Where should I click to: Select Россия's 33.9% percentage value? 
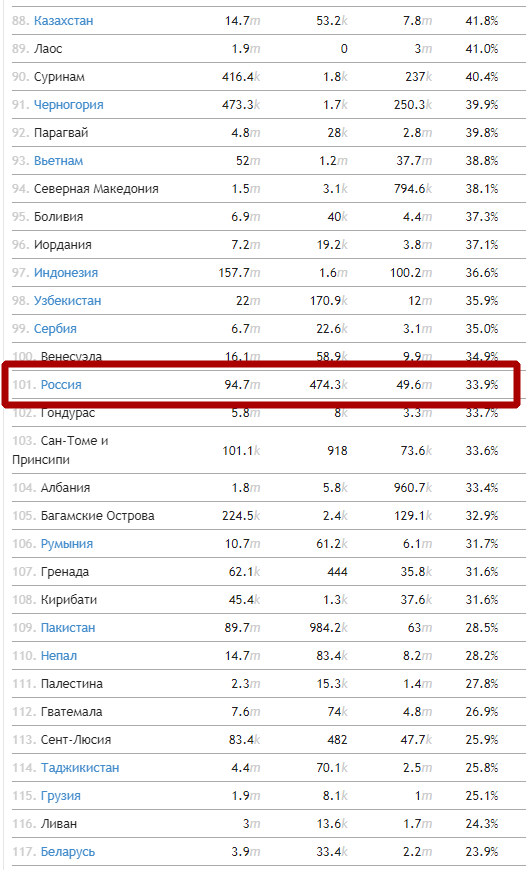pos(482,385)
